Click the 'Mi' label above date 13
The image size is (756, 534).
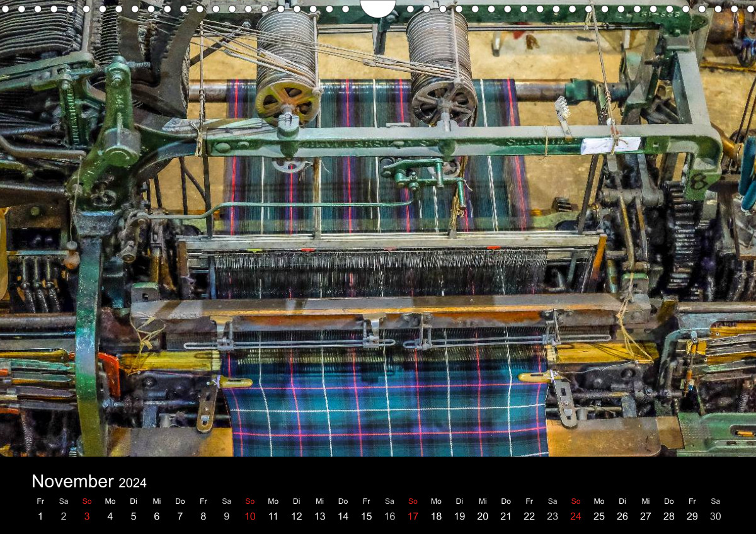[x=320, y=501]
